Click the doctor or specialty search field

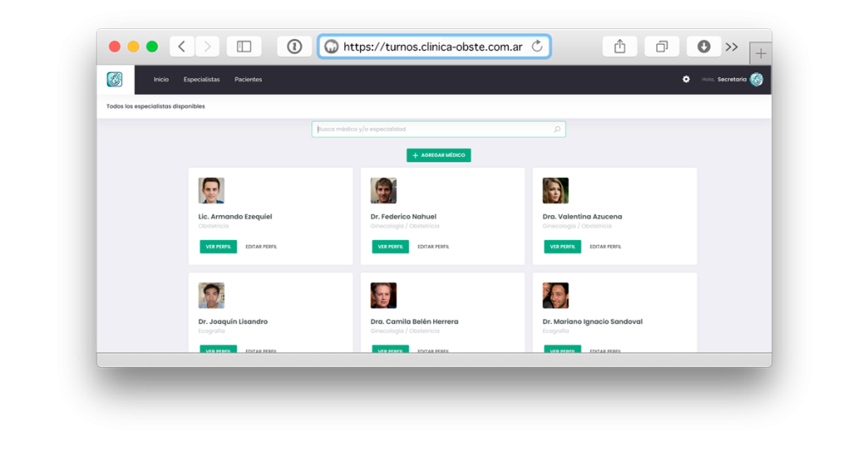pyautogui.click(x=432, y=130)
